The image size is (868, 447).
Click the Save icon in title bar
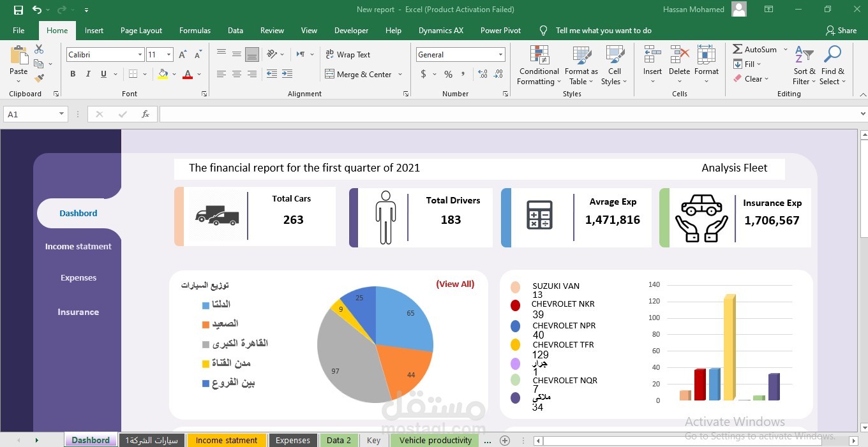19,10
